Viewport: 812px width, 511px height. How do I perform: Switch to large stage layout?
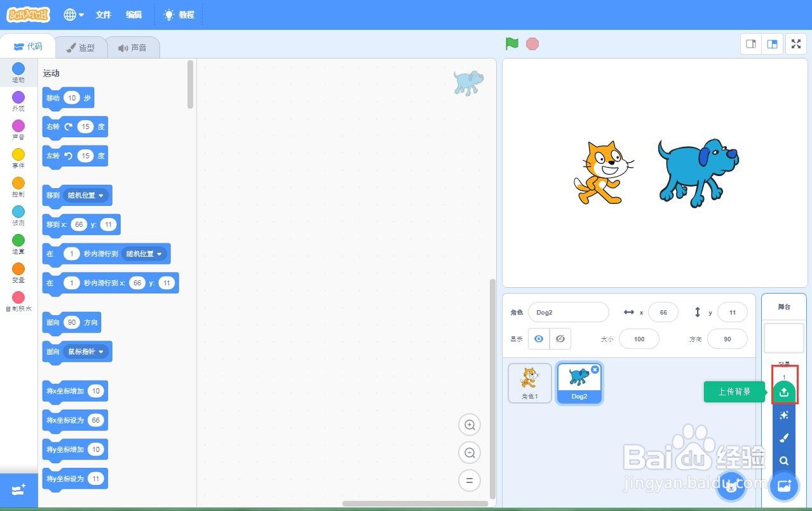[x=772, y=44]
